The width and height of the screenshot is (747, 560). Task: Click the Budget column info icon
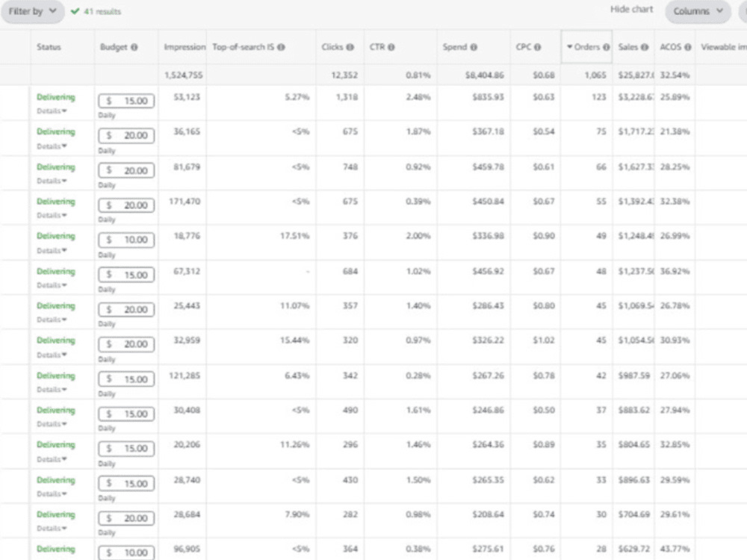pyautogui.click(x=134, y=47)
